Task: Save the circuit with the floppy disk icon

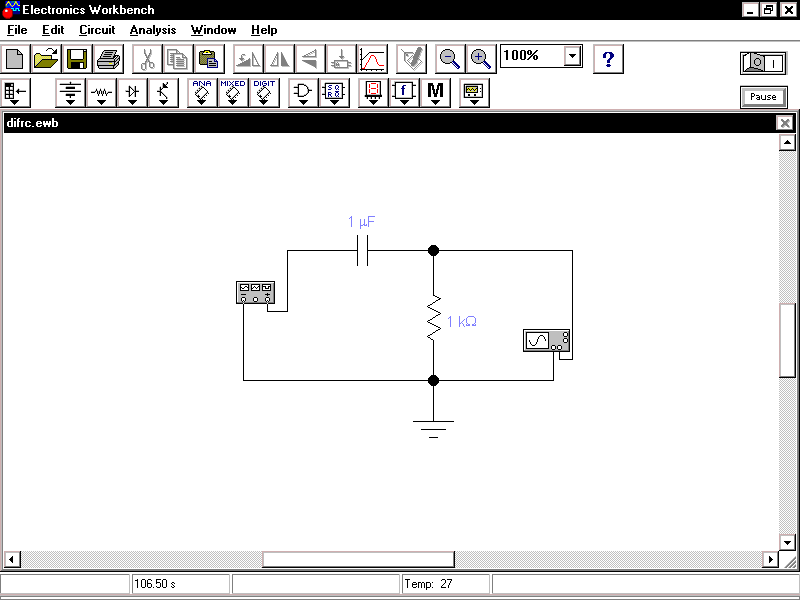Action: (78, 59)
